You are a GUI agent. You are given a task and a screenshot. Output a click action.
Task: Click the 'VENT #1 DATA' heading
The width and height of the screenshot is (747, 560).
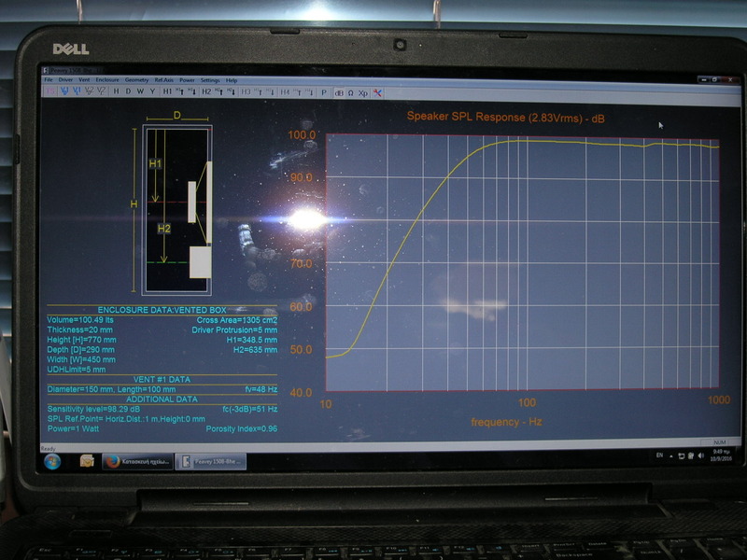(x=162, y=380)
